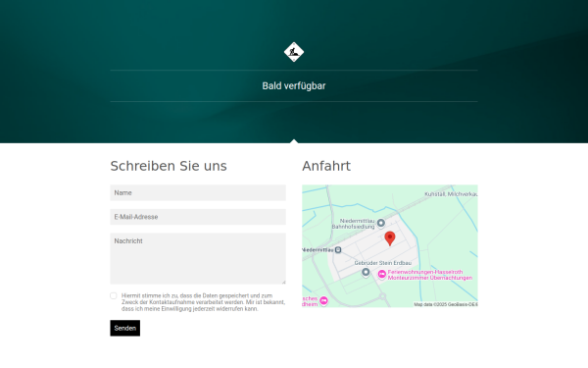Click the Bald verfügbar heading
Image resolution: width=588 pixels, height=368 pixels.
pyautogui.click(x=294, y=86)
